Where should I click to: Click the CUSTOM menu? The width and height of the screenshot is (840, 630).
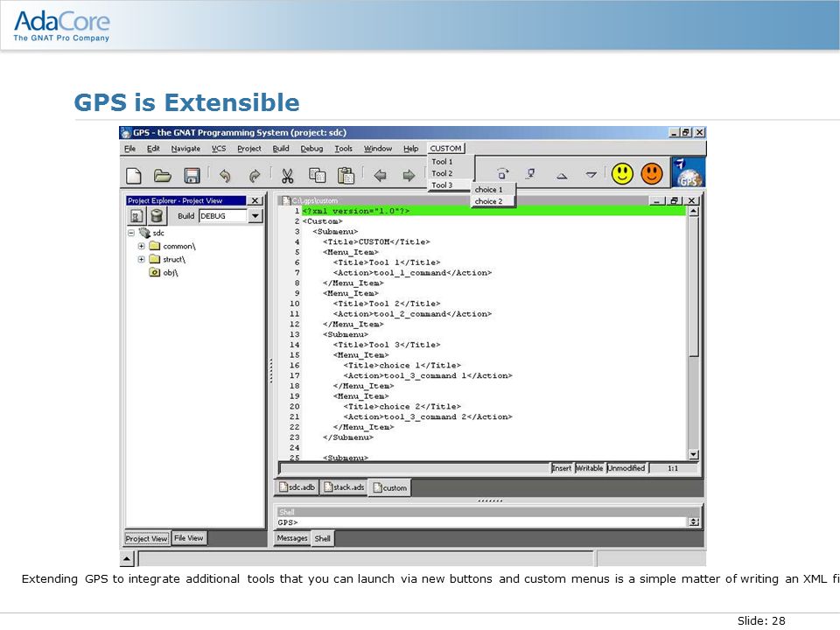pos(445,149)
